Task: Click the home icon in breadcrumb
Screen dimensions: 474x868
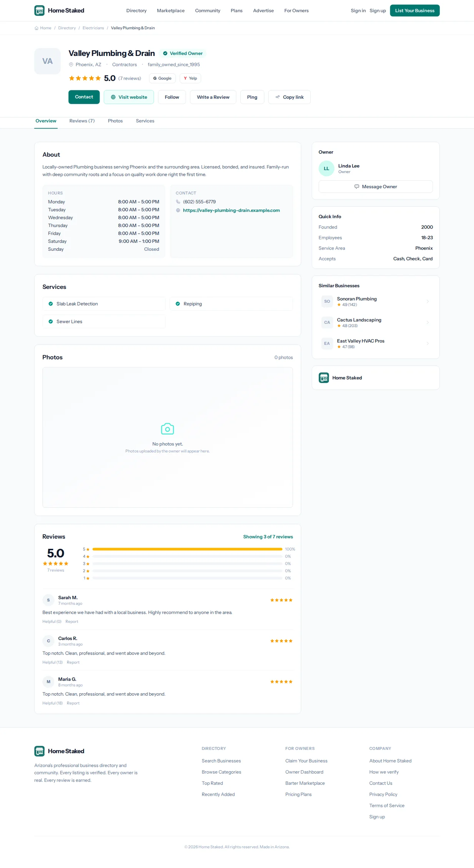Action: click(x=36, y=28)
